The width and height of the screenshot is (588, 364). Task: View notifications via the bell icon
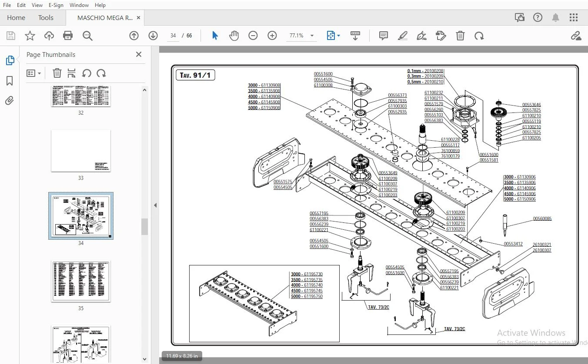point(556,17)
